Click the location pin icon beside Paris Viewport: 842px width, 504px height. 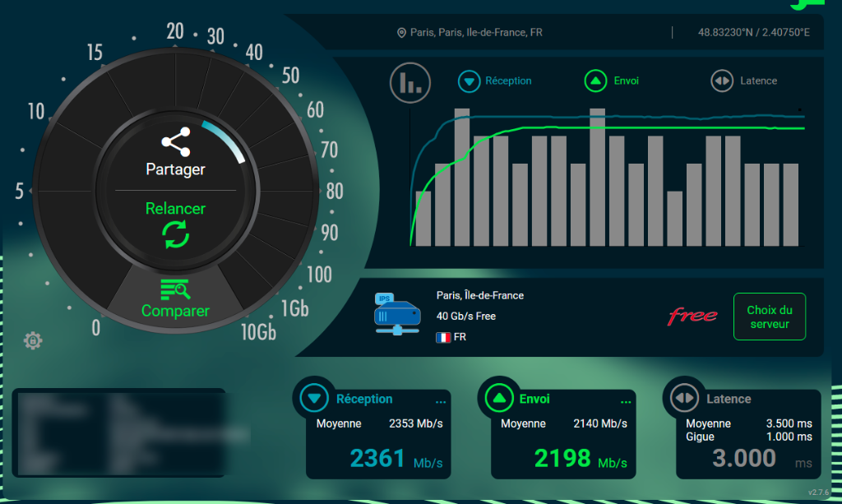pos(401,33)
